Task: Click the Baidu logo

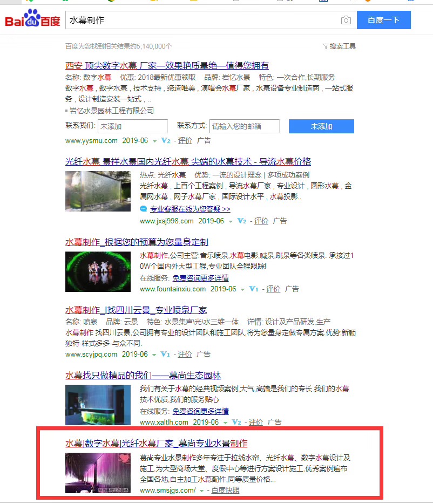Action: click(x=32, y=21)
